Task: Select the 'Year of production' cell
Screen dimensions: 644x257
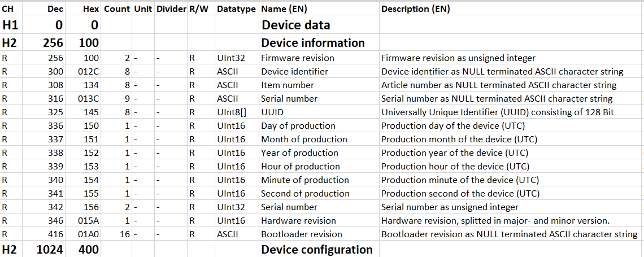Action: coord(299,153)
